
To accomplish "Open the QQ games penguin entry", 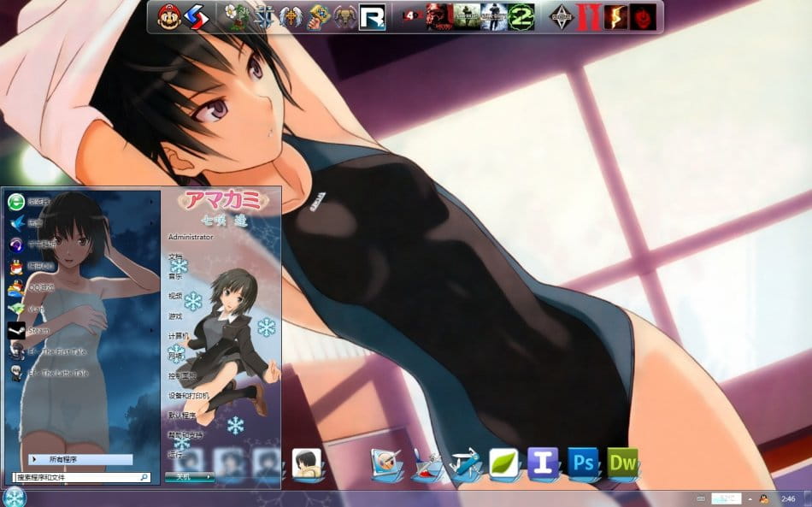I will click(80, 287).
